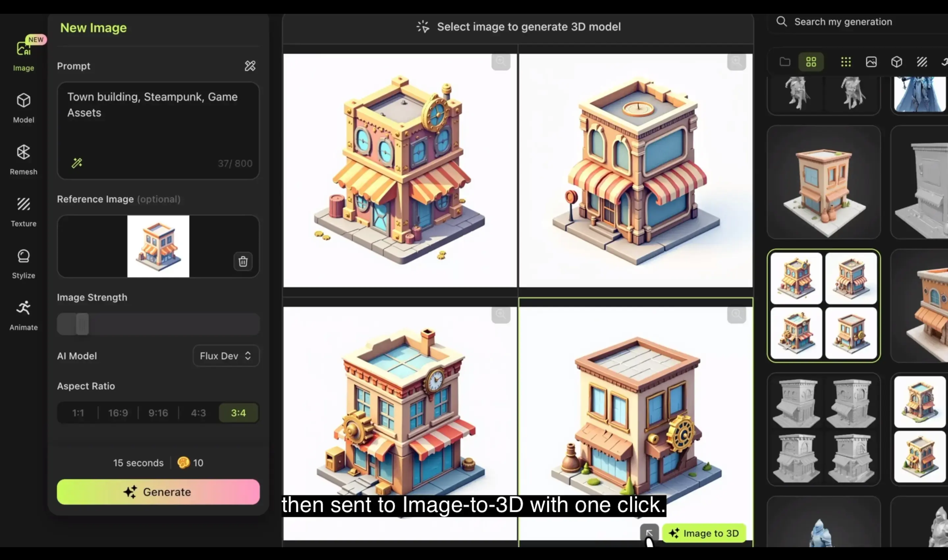This screenshot has height=560, width=948.
Task: Select the 16:9 aspect ratio
Action: coord(118,413)
